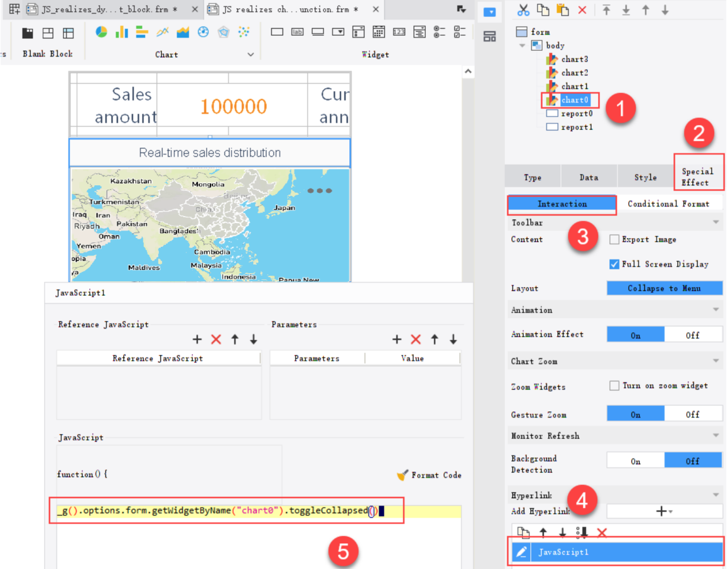The height and width of the screenshot is (569, 728).
Task: Click the Collapse to Menu button
Action: 664,288
